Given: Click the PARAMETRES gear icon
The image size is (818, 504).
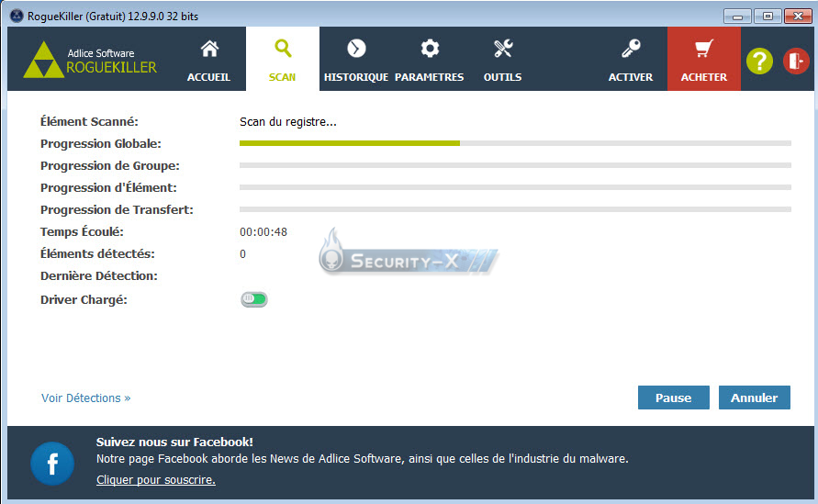Looking at the screenshot, I should pos(430,49).
